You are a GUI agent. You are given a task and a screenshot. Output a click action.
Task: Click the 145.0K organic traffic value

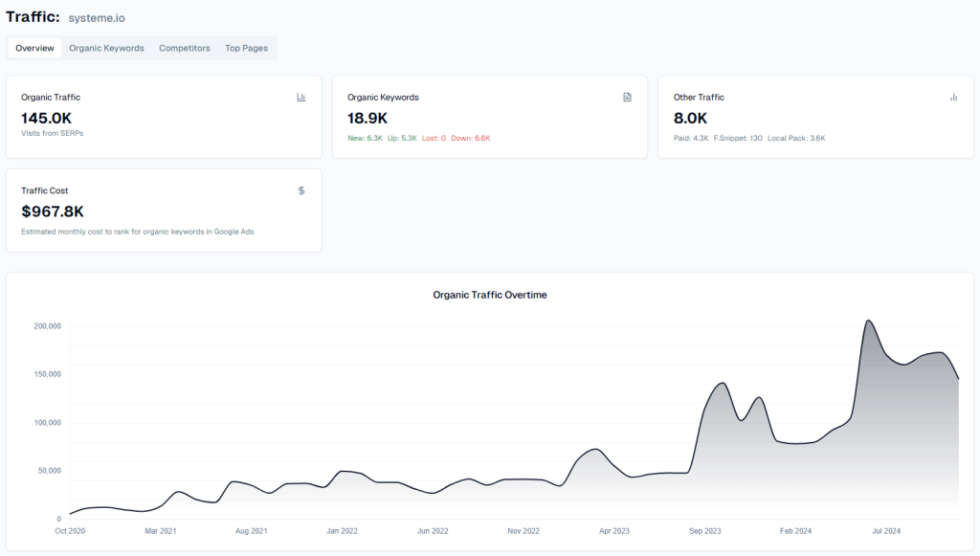pyautogui.click(x=46, y=118)
